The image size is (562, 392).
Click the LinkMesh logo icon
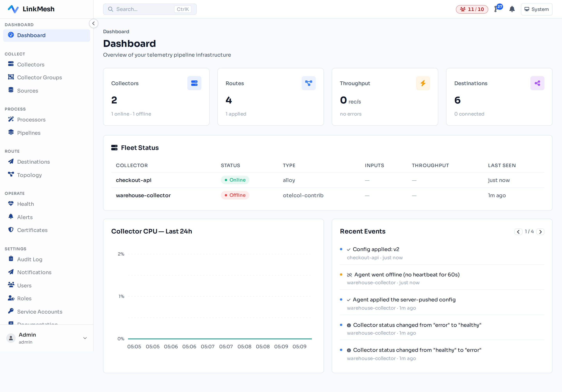coord(13,9)
